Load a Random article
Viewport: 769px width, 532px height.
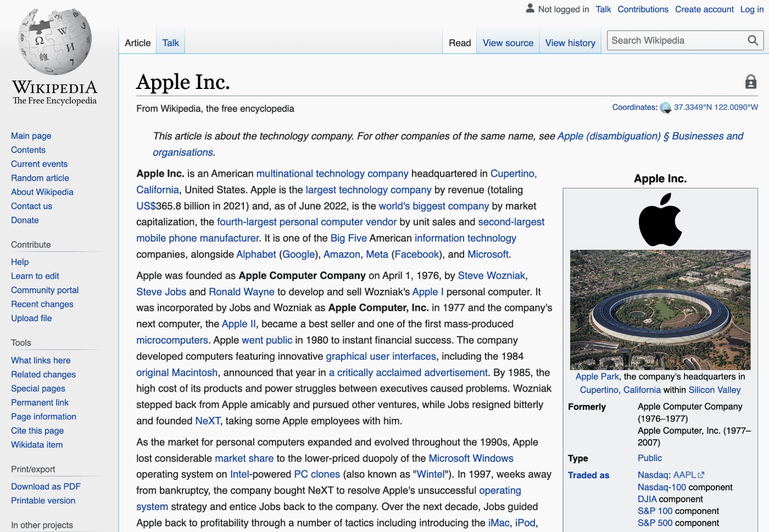click(40, 178)
